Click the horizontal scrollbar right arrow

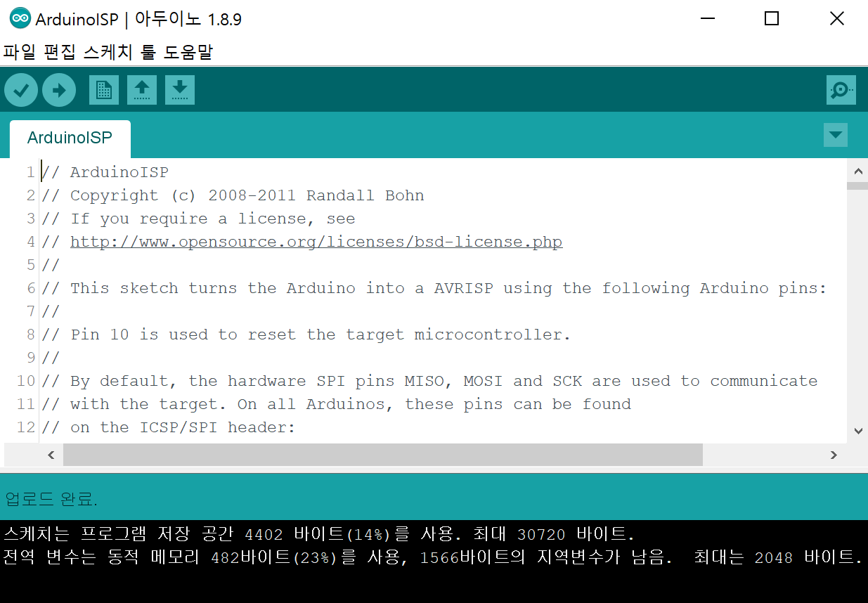pyautogui.click(x=834, y=455)
